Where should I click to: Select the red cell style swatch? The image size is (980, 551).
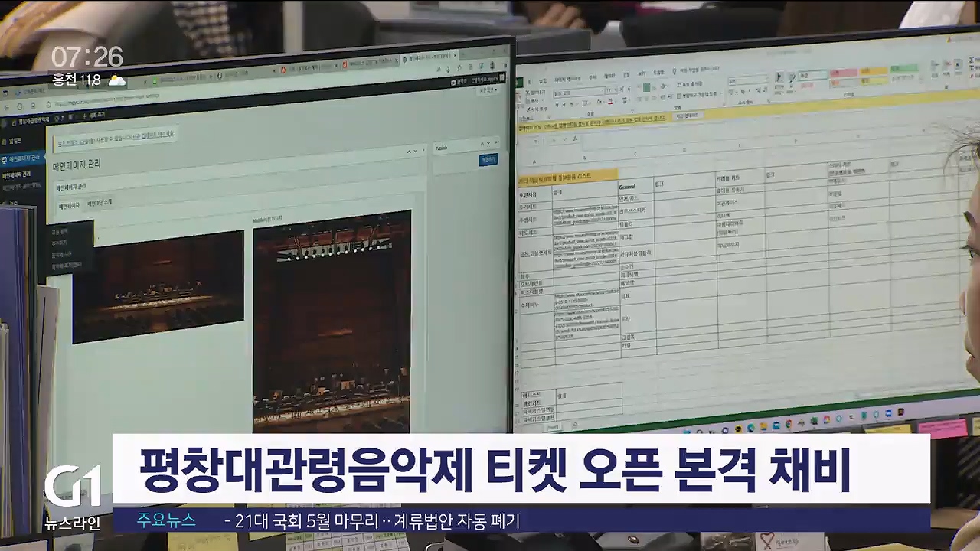coord(843,73)
